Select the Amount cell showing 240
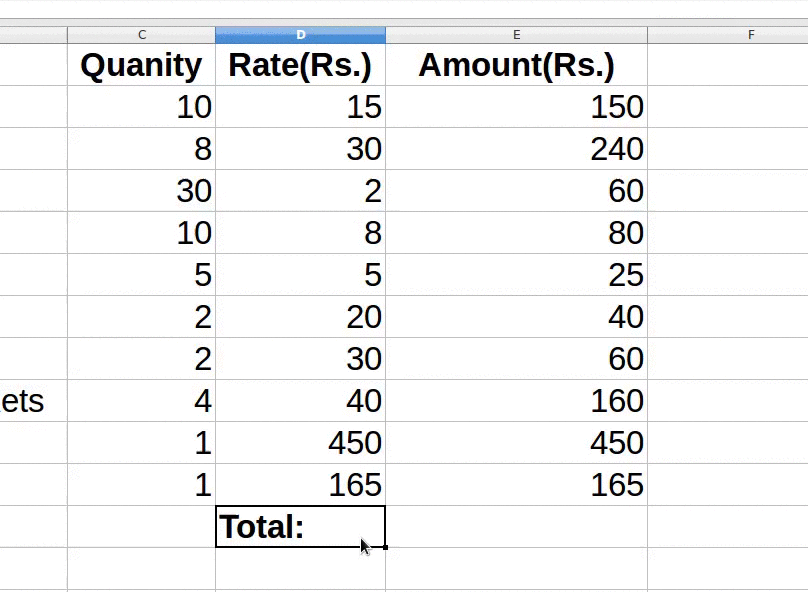This screenshot has width=808, height=592. pos(516,149)
